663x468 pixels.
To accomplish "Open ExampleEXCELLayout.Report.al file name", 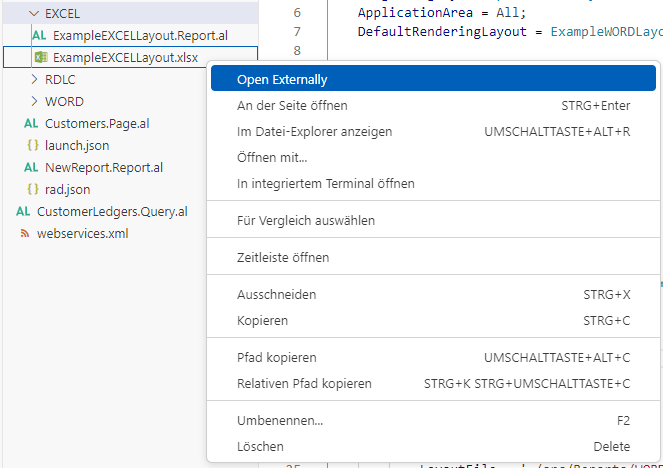I will coord(140,36).
